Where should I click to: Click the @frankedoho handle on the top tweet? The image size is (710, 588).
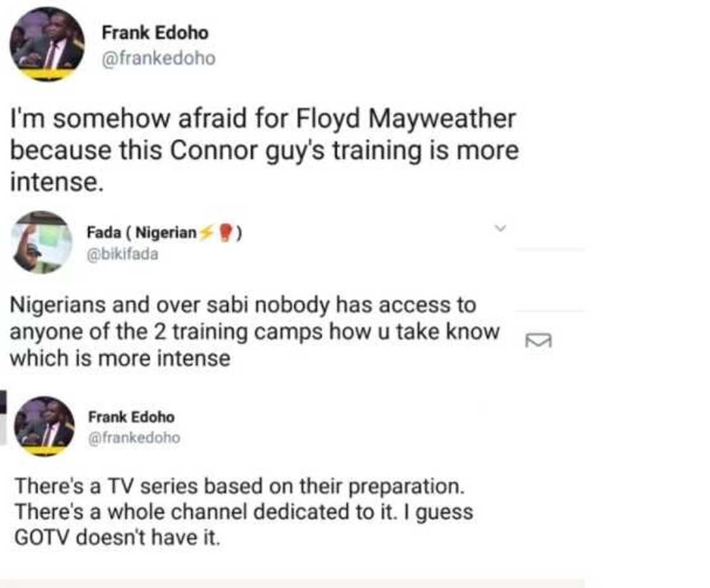click(x=158, y=58)
